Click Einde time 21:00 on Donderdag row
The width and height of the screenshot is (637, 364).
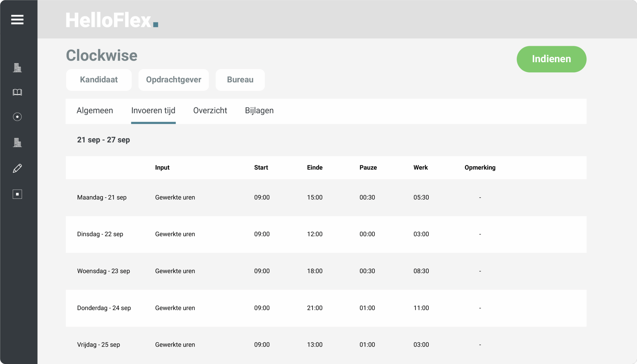[x=315, y=308]
